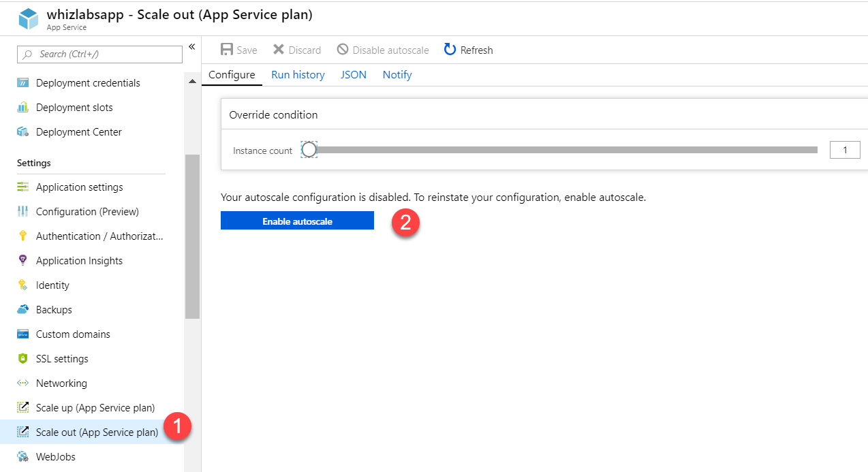Image resolution: width=868 pixels, height=472 pixels.
Task: Click the Instance count slider handle
Action: click(309, 150)
